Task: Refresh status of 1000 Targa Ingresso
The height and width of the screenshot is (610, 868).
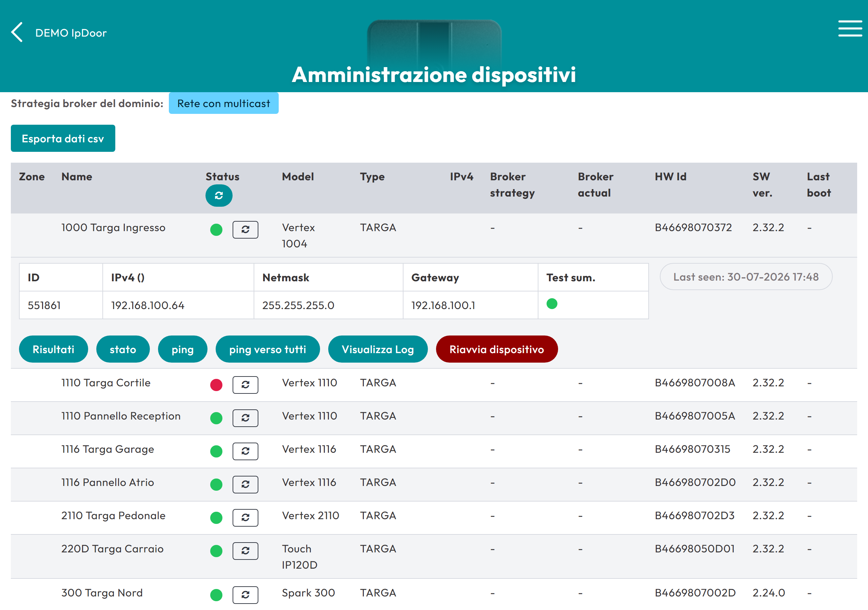Action: (245, 229)
